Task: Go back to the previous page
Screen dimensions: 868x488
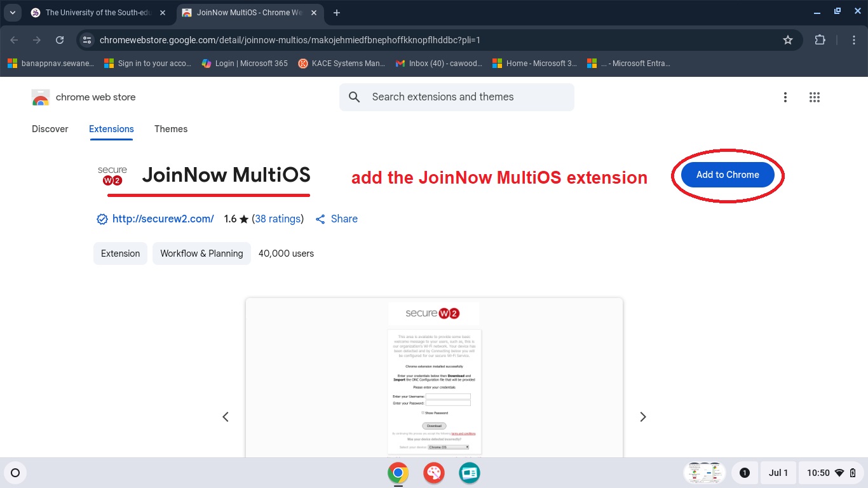Action: pyautogui.click(x=14, y=40)
